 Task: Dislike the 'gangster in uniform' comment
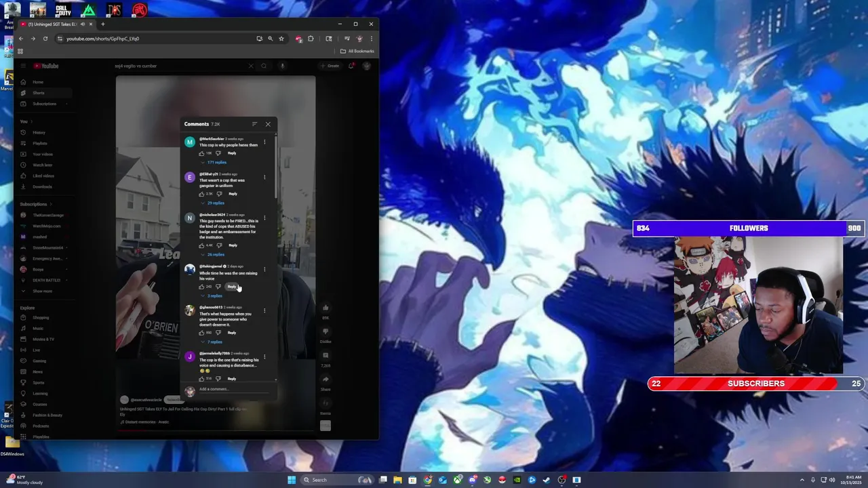[218, 194]
